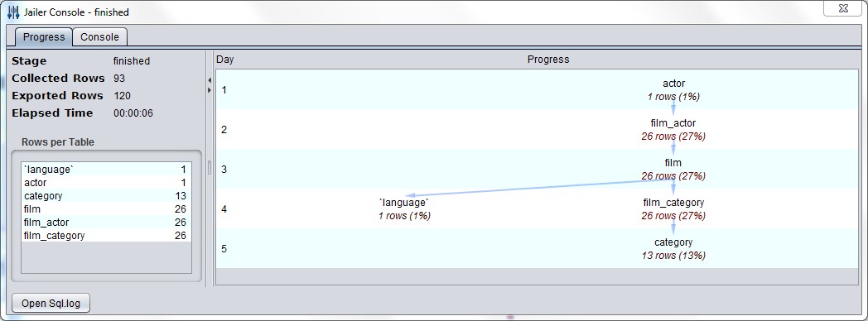The height and width of the screenshot is (321, 868).
Task: Select the film_category row in the table list
Action: point(106,236)
